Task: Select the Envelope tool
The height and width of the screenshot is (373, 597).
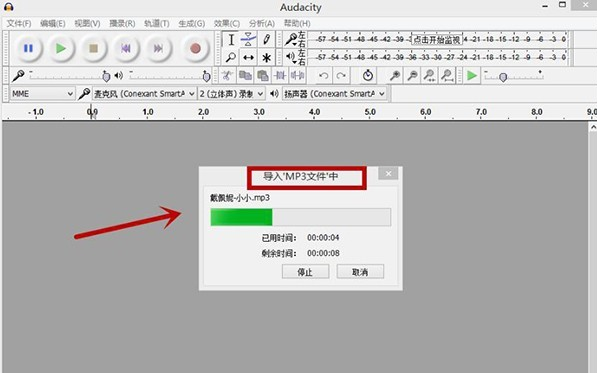Action: point(249,40)
